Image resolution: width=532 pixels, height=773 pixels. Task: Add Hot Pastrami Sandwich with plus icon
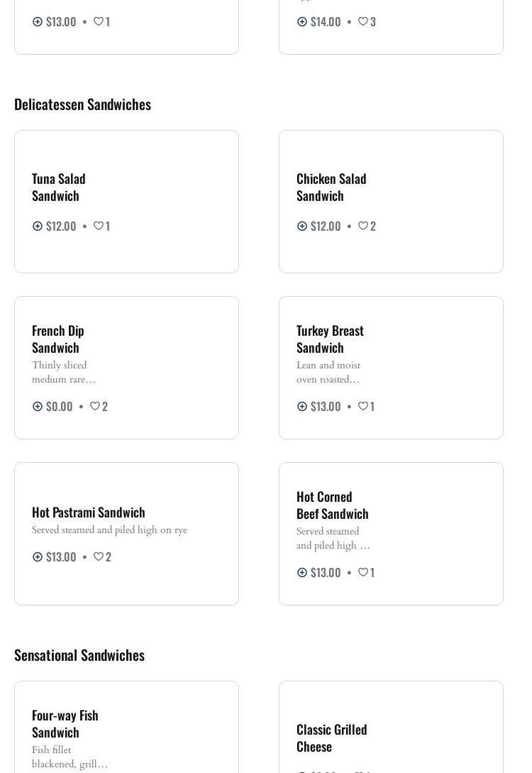pos(38,557)
